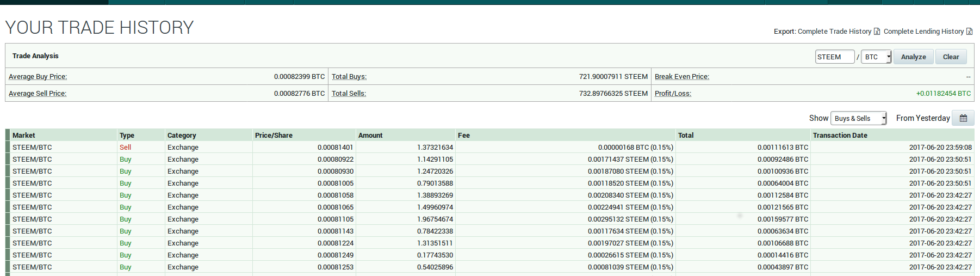This screenshot has height=276, width=980.
Task: Click the Average Buy Price label
Action: (x=38, y=77)
